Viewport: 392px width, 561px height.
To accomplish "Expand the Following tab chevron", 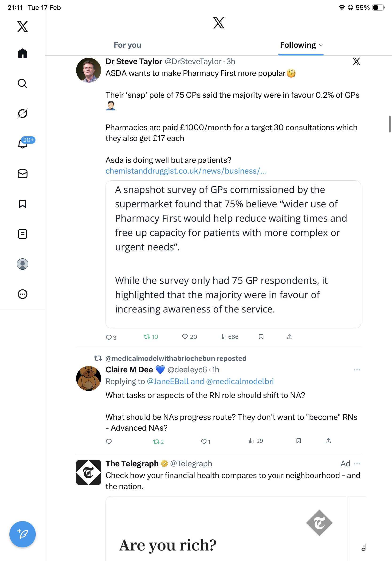I will [x=321, y=45].
